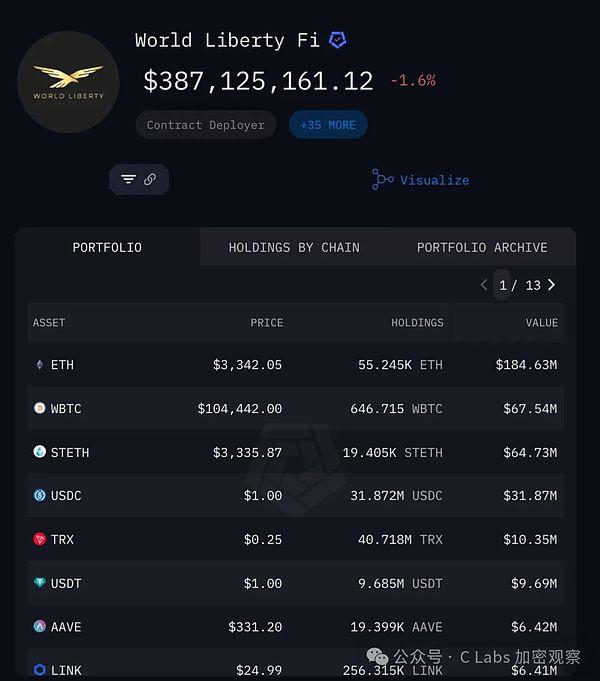Image resolution: width=600 pixels, height=681 pixels.
Task: Click the red TRX token icon
Action: 40,539
